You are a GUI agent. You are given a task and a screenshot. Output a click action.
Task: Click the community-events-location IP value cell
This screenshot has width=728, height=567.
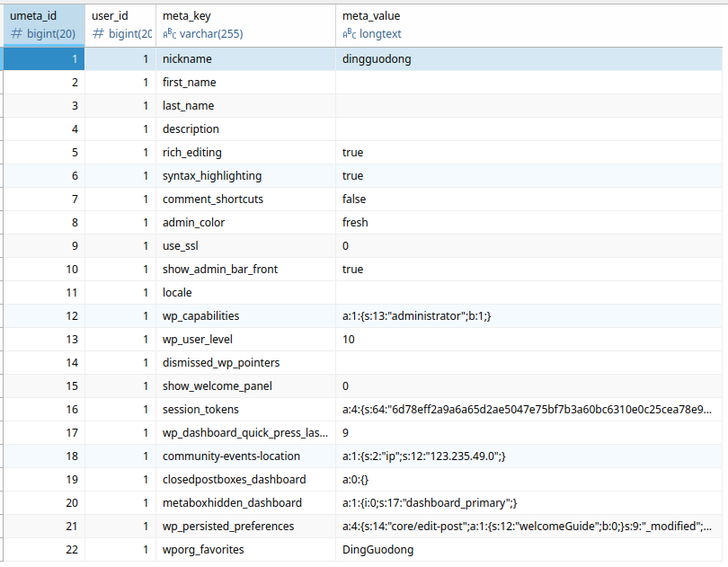coord(530,456)
